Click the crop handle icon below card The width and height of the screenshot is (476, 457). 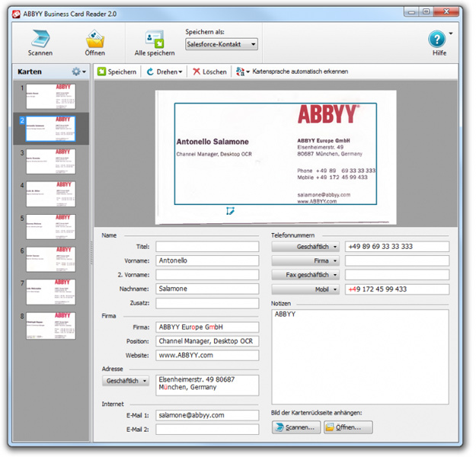coord(231,211)
